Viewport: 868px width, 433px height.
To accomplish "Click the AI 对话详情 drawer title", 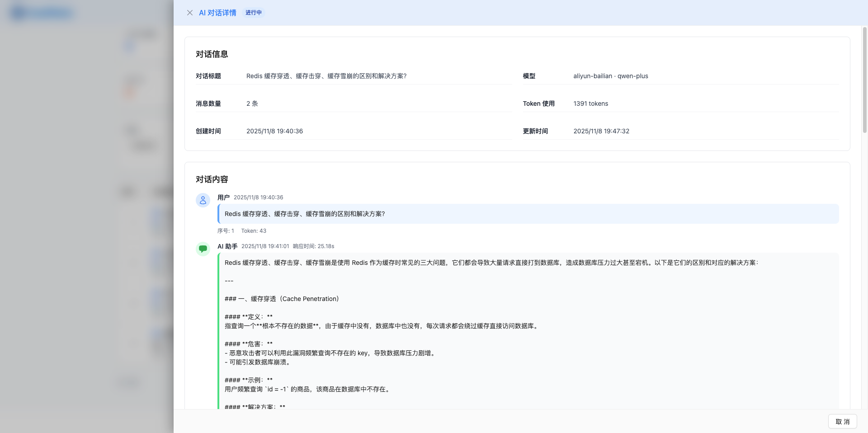I will (217, 13).
